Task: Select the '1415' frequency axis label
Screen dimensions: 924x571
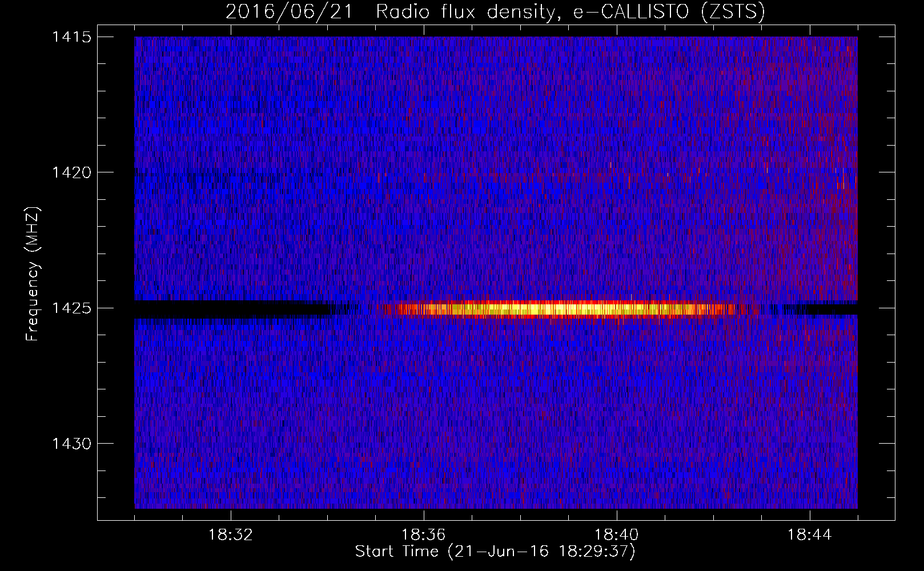Action: [71, 37]
